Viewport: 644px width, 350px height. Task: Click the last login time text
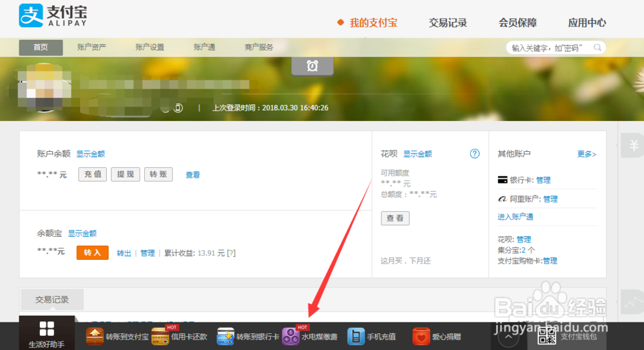270,108
